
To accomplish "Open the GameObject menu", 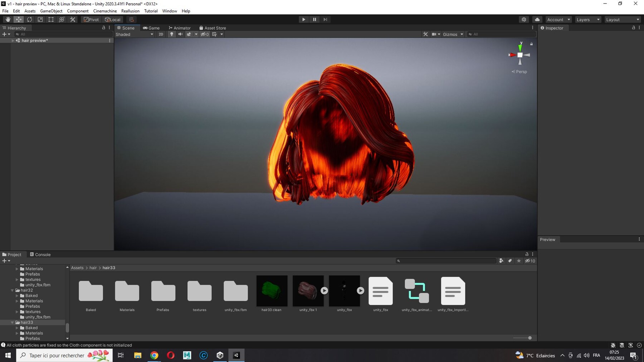I will tap(51, 11).
